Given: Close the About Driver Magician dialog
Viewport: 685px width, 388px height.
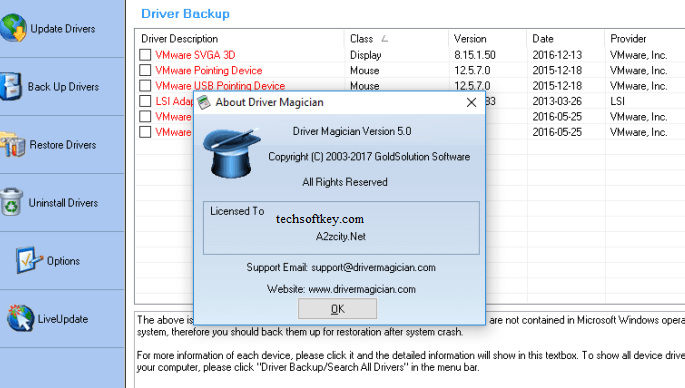Looking at the screenshot, I should [471, 103].
